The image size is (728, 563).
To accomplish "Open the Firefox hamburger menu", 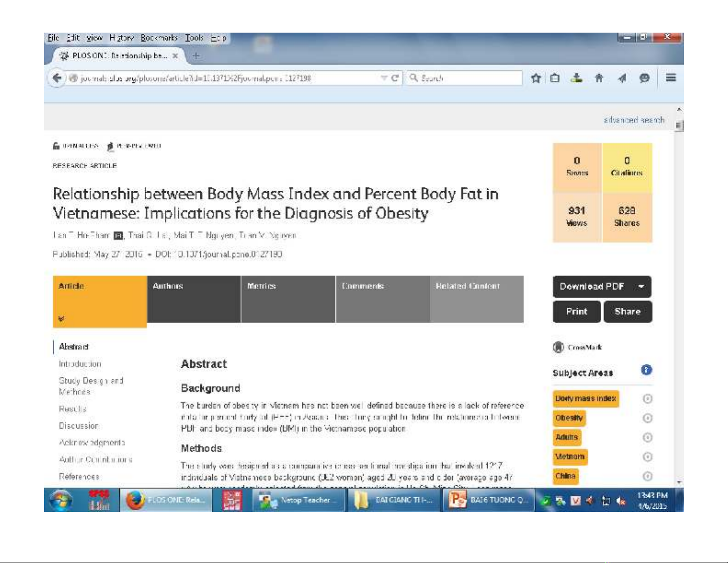I will [671, 78].
